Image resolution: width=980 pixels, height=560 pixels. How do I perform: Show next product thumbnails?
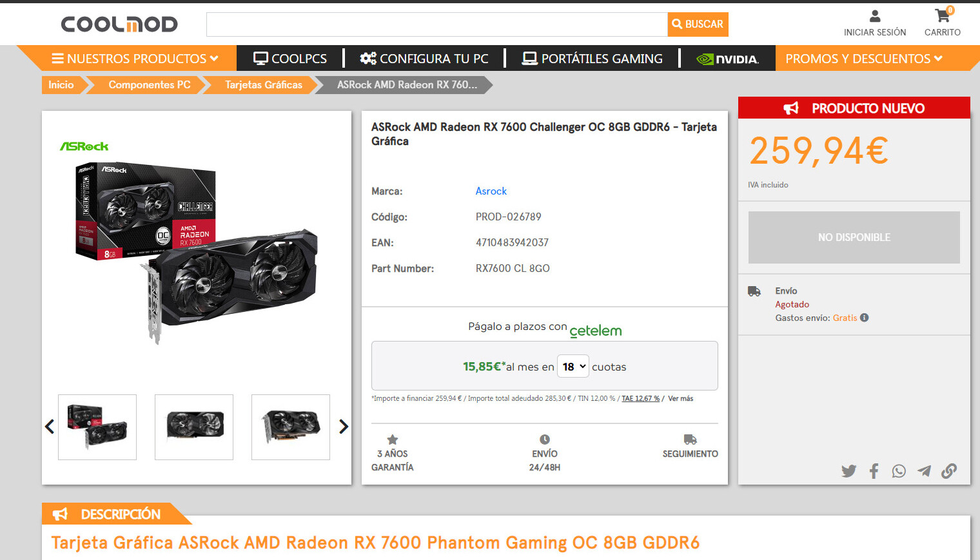344,427
